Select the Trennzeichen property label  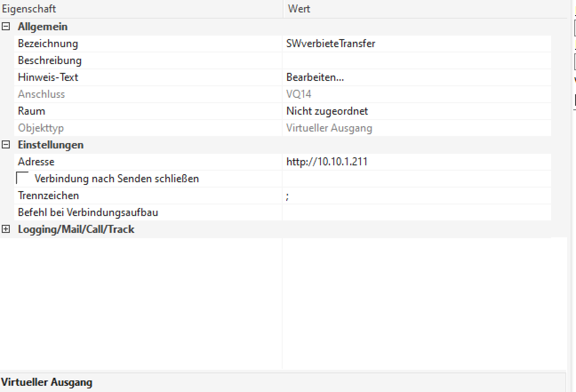[48, 196]
